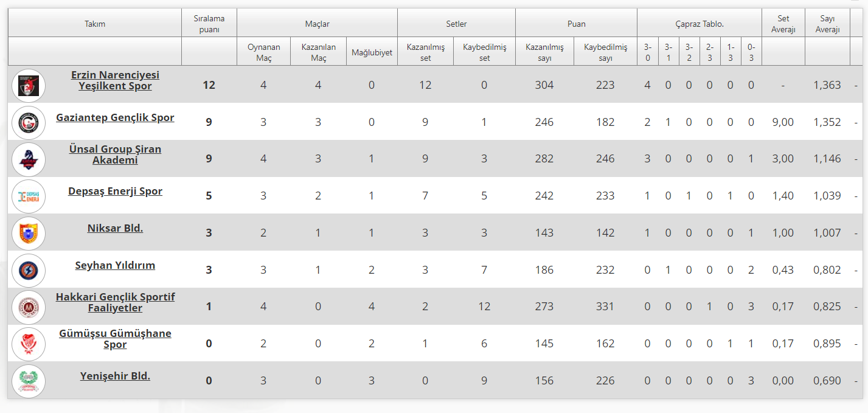Click the Sıralama puanı column header
This screenshot has height=413, width=868.
(x=209, y=24)
